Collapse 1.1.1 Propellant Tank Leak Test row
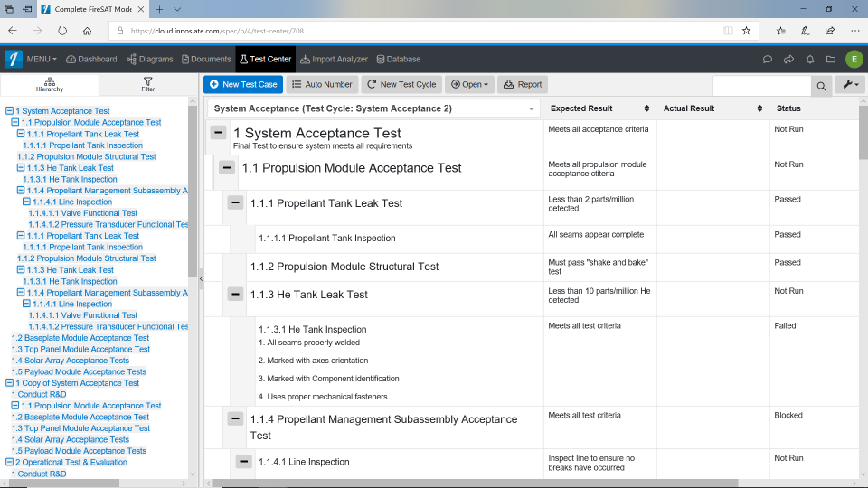This screenshot has height=488, width=868. pyautogui.click(x=235, y=203)
